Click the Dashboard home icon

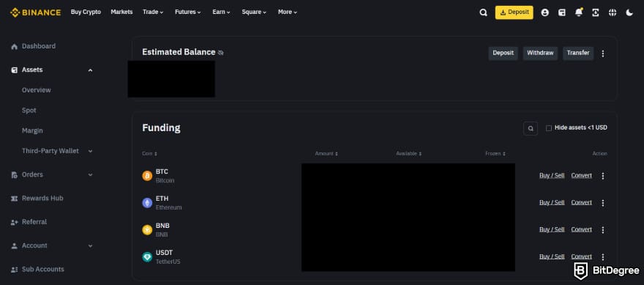pos(15,46)
